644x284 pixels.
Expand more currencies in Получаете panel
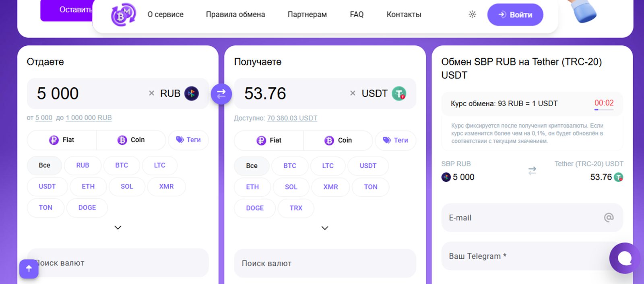coord(325,228)
